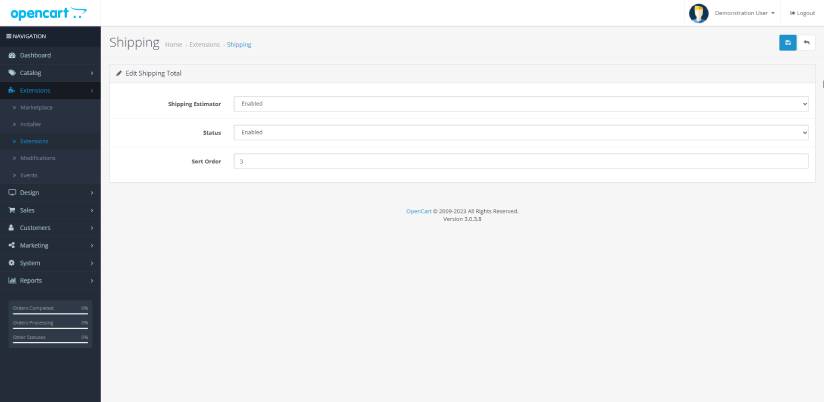
Task: Collapse the Extensions sidebar menu
Action: tap(50, 90)
